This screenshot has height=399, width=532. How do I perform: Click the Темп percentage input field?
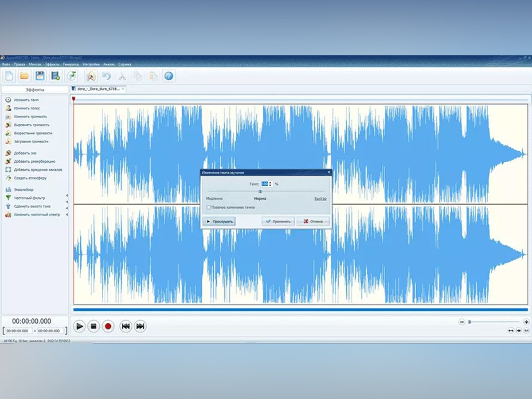265,184
